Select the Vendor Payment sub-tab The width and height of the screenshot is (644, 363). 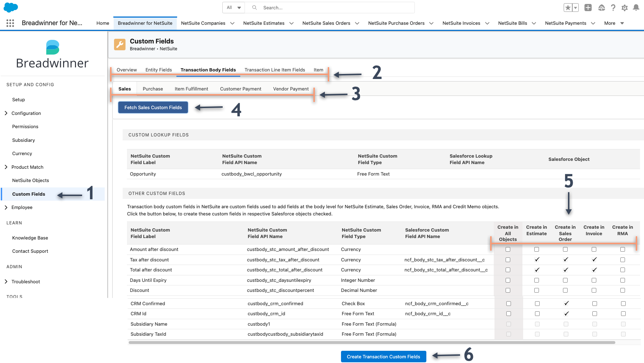click(291, 89)
